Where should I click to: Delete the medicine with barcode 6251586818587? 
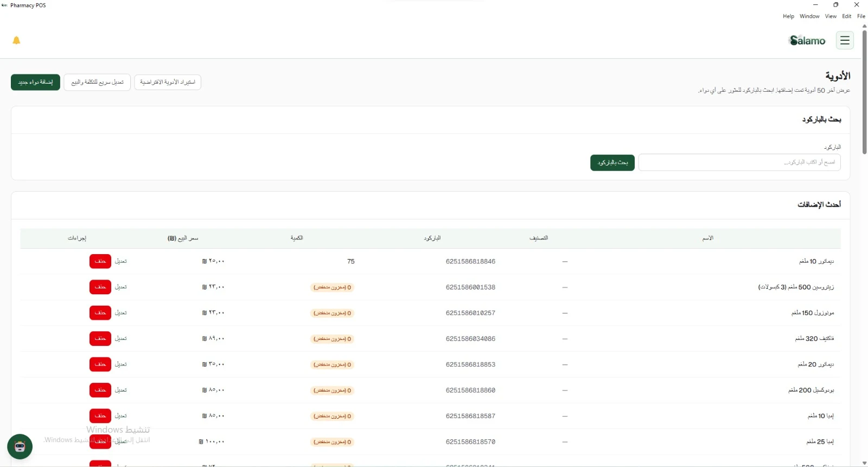click(100, 416)
